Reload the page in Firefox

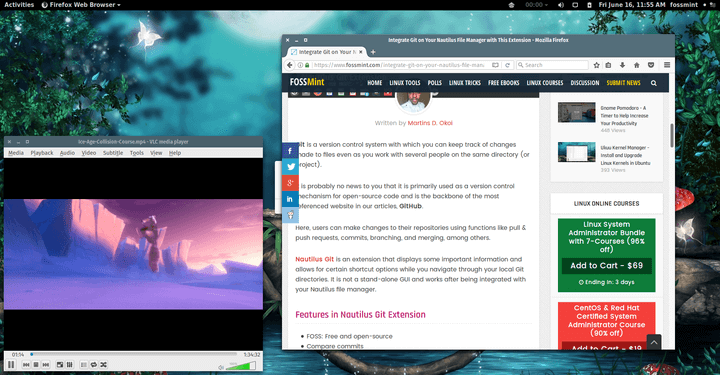pos(507,65)
